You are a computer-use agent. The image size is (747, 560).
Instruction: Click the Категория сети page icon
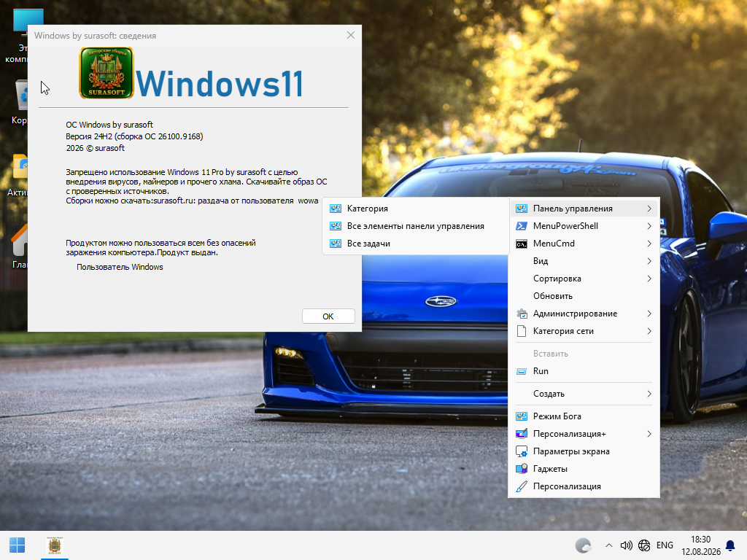click(x=522, y=332)
